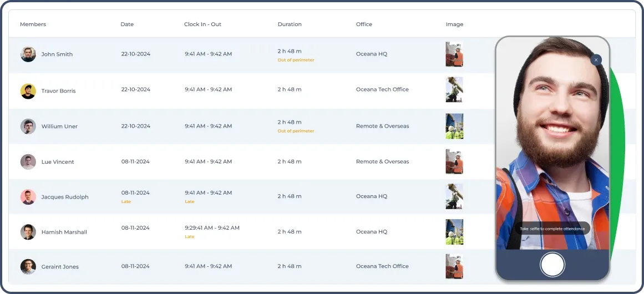Click John Smith's Out of perimeter warning
Screen dimensions: 644x294
click(x=296, y=60)
